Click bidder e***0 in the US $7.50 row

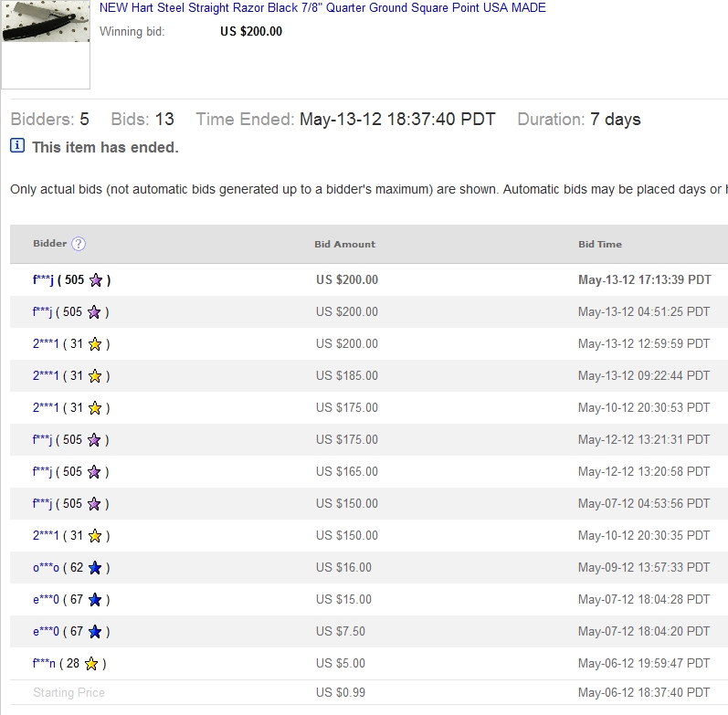point(46,632)
